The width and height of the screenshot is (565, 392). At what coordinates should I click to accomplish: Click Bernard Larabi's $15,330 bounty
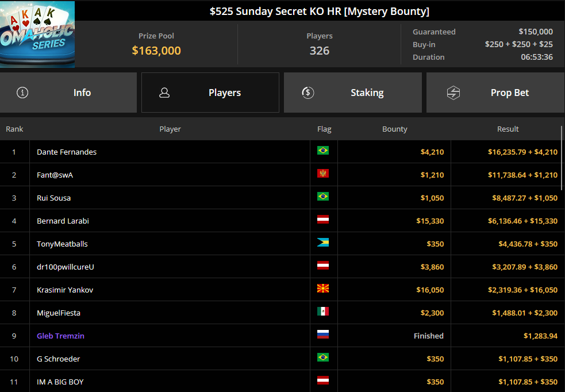point(430,221)
